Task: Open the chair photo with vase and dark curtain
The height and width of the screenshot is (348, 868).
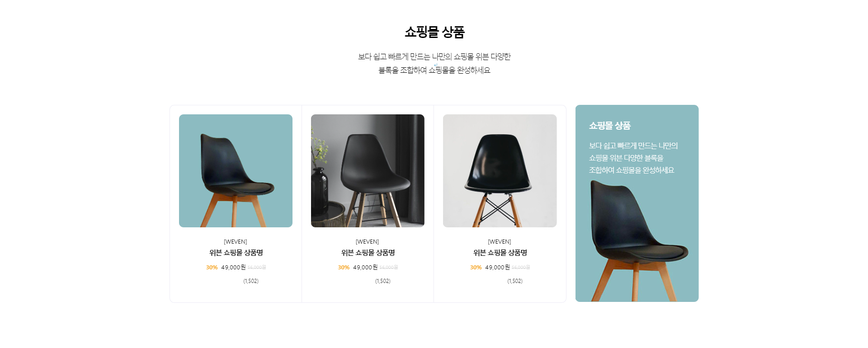Action: [x=368, y=171]
